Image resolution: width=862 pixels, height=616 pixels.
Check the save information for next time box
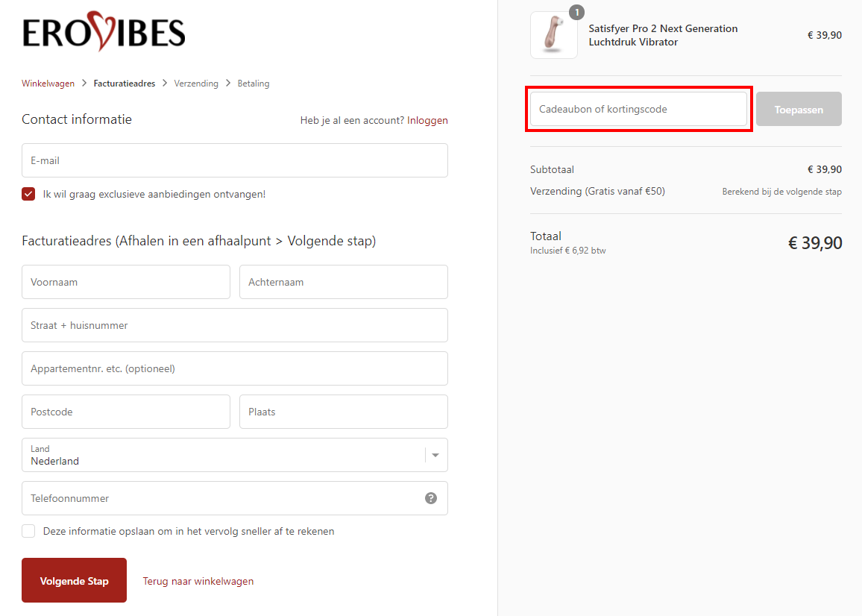tap(28, 531)
